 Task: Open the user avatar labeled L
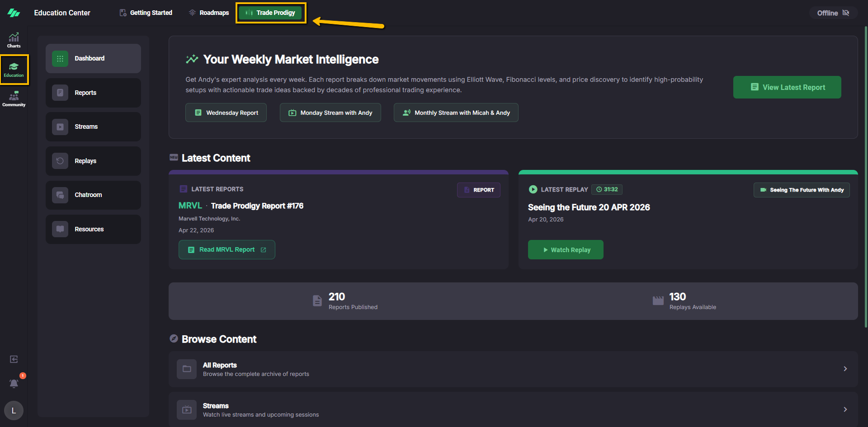(x=14, y=410)
